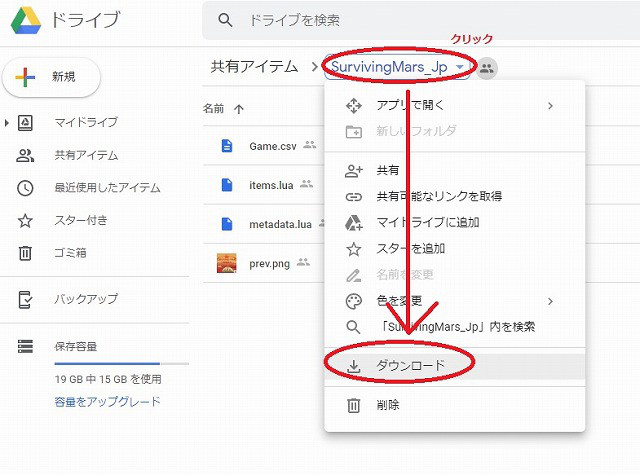Toggle sort direction arrow
Viewport: 640px width, 475px height.
[239, 109]
